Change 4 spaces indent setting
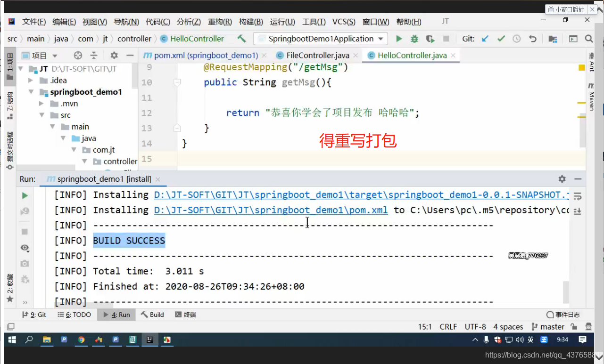This screenshot has width=604, height=364. 508,327
